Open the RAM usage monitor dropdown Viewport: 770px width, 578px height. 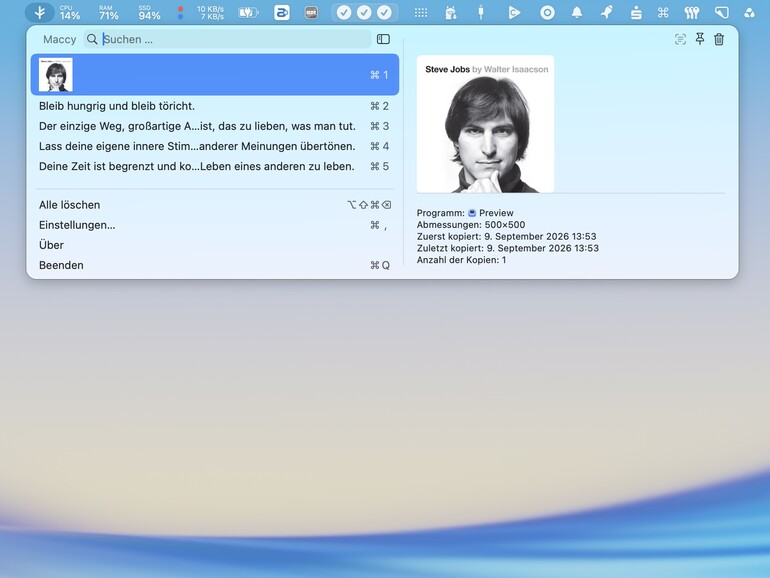(x=109, y=13)
